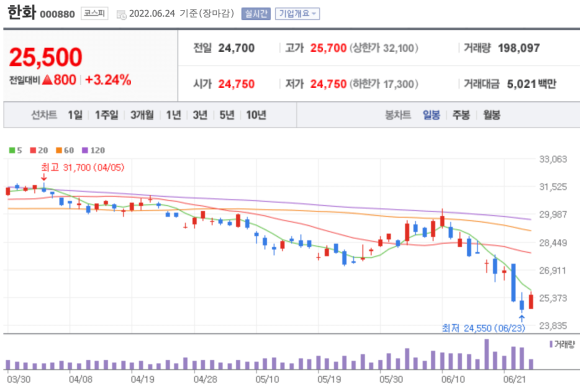This screenshot has height=391, width=580.
Task: Click the 33,063 price axis label
Action: [553, 159]
